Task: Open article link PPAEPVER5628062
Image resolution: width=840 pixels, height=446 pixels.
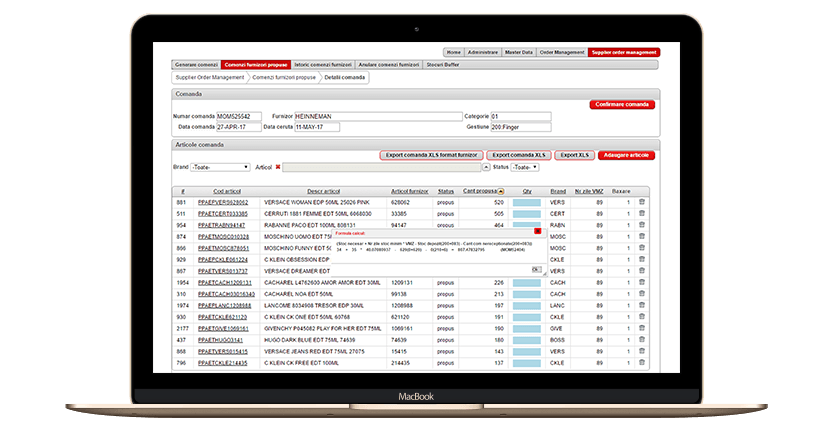Action: (222, 202)
